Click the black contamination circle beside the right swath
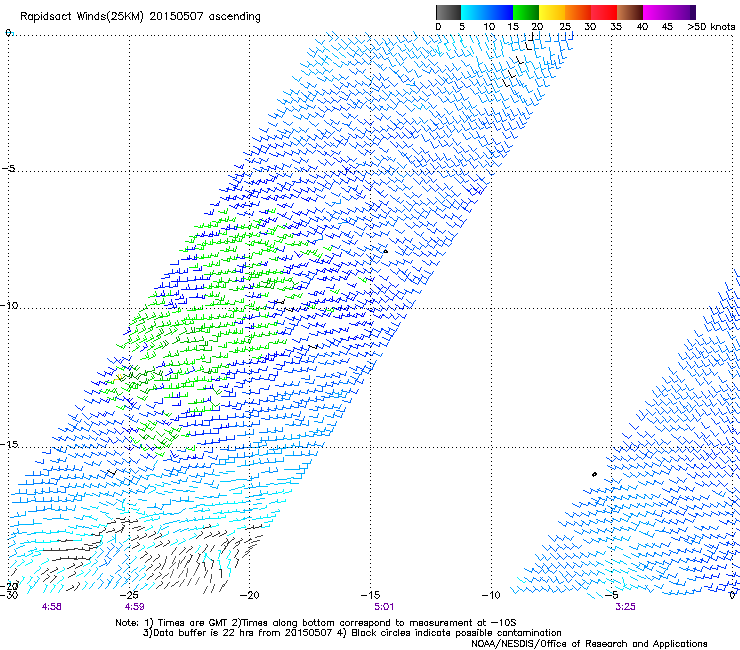 (x=594, y=474)
